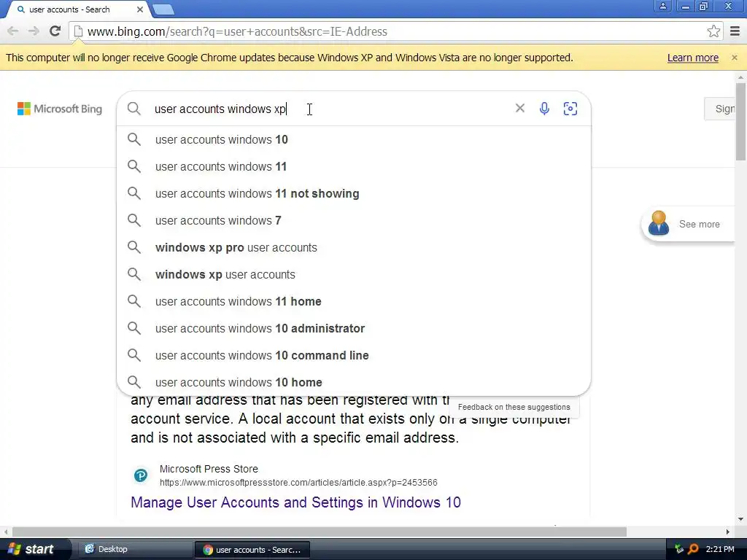The height and width of the screenshot is (560, 747).
Task: Open Chrome user profile icon in title bar
Action: coord(662,7)
